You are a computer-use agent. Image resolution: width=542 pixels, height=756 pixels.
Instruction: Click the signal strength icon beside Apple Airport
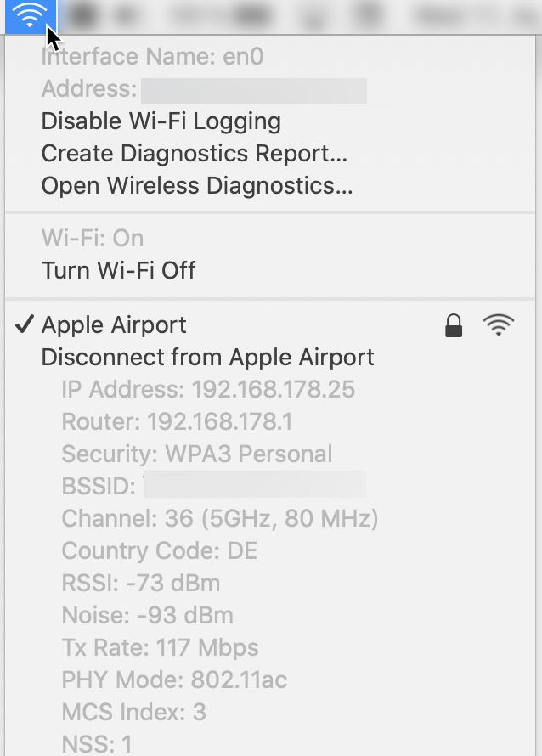click(x=499, y=324)
